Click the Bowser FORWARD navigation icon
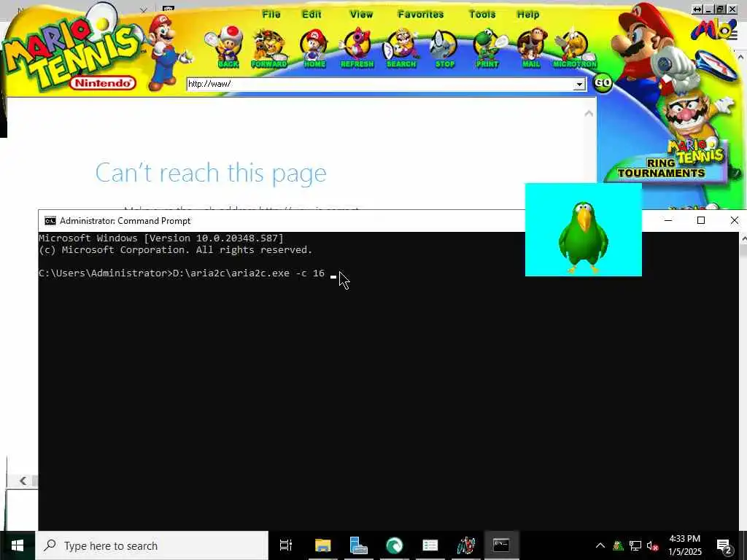The width and height of the screenshot is (747, 560). pyautogui.click(x=268, y=47)
